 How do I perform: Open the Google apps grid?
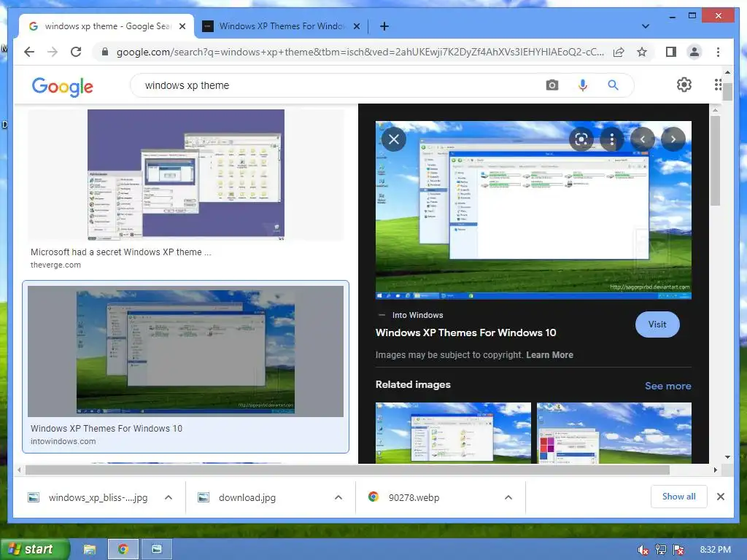pos(718,85)
